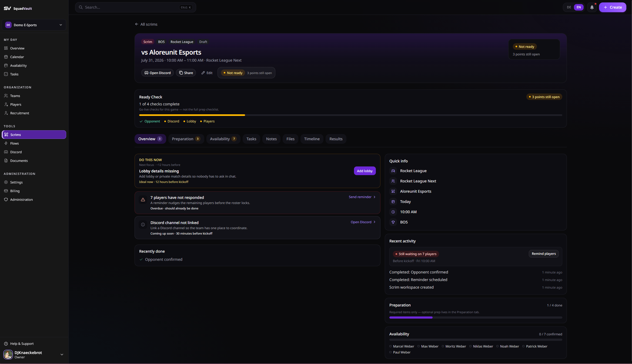Click Patrick Weber in Availability
Screen dimensions: 632x364
tap(535, 346)
